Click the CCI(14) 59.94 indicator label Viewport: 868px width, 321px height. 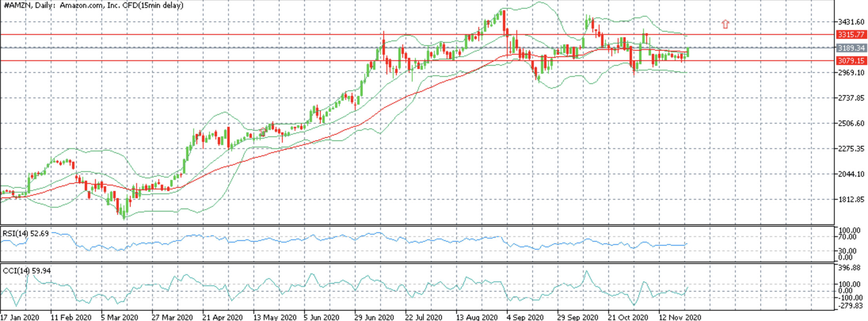pyautogui.click(x=27, y=271)
